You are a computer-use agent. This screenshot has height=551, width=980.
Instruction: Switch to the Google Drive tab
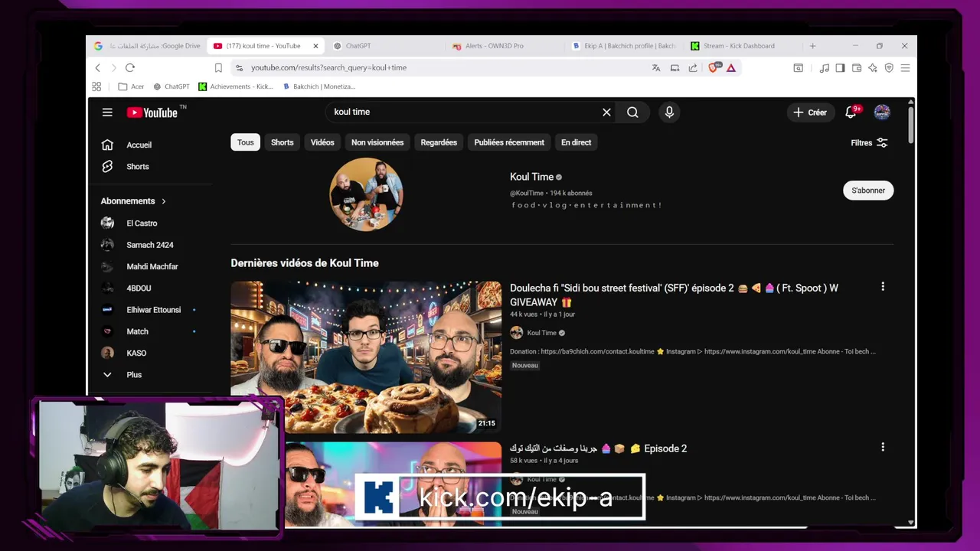(146, 46)
